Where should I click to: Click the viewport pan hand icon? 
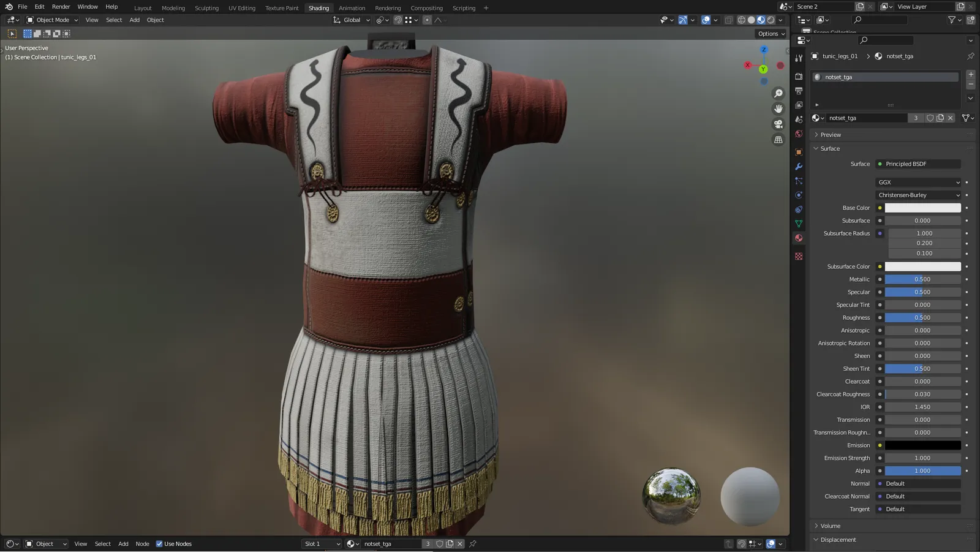778,108
